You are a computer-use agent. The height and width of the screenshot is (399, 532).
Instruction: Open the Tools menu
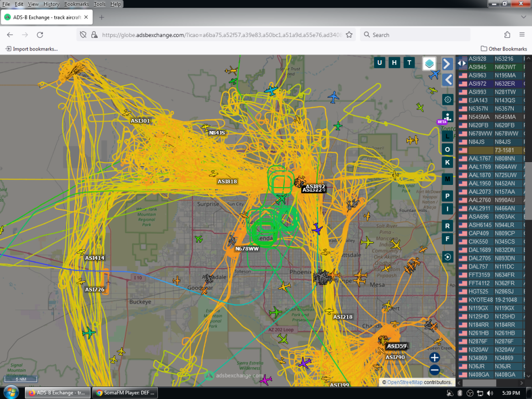coord(99,4)
